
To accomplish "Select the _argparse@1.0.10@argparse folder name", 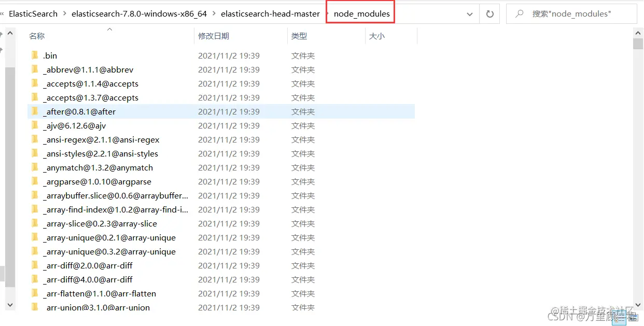I will tap(97, 181).
